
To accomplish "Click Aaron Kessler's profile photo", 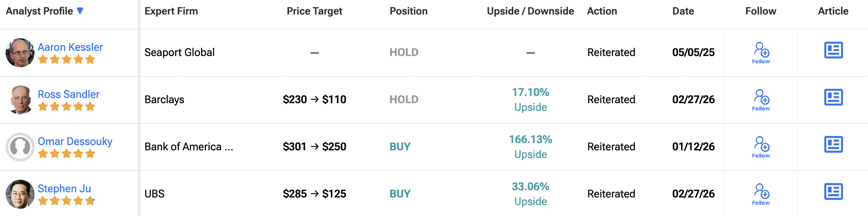I will point(20,53).
